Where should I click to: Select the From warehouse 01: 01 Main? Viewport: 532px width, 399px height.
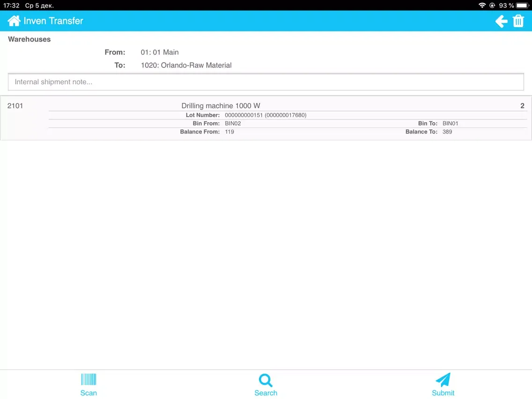click(x=160, y=52)
